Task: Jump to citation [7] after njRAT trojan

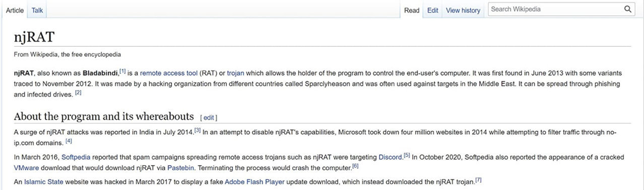Action: point(479,180)
